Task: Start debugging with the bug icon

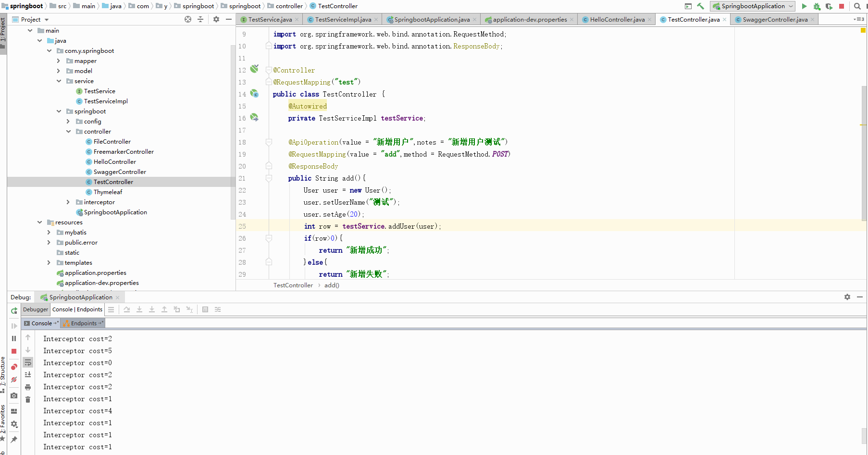Action: (x=816, y=6)
